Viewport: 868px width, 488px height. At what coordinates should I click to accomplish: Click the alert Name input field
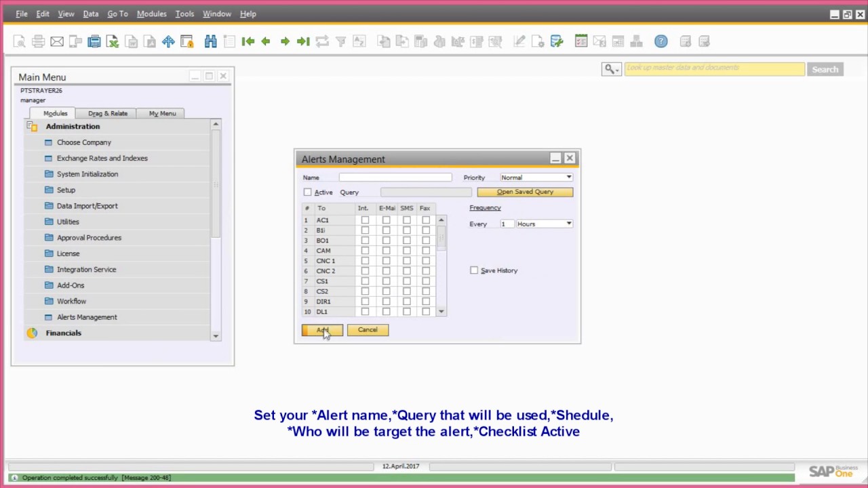click(x=395, y=178)
